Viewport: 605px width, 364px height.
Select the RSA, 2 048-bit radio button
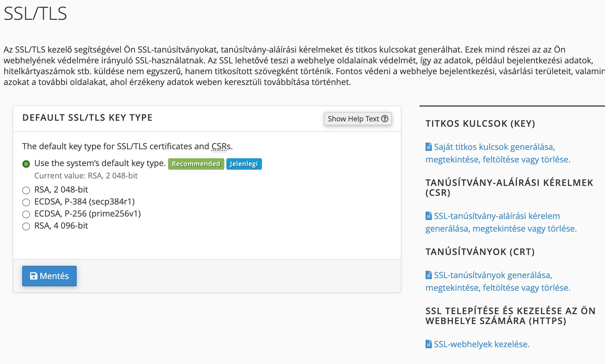tap(26, 189)
